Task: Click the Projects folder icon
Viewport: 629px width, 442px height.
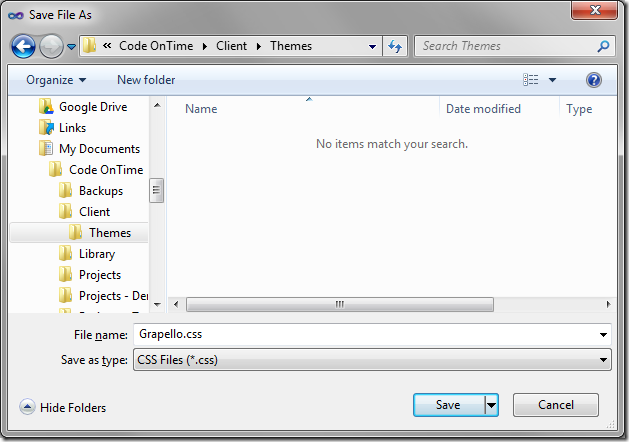Action: [65, 274]
